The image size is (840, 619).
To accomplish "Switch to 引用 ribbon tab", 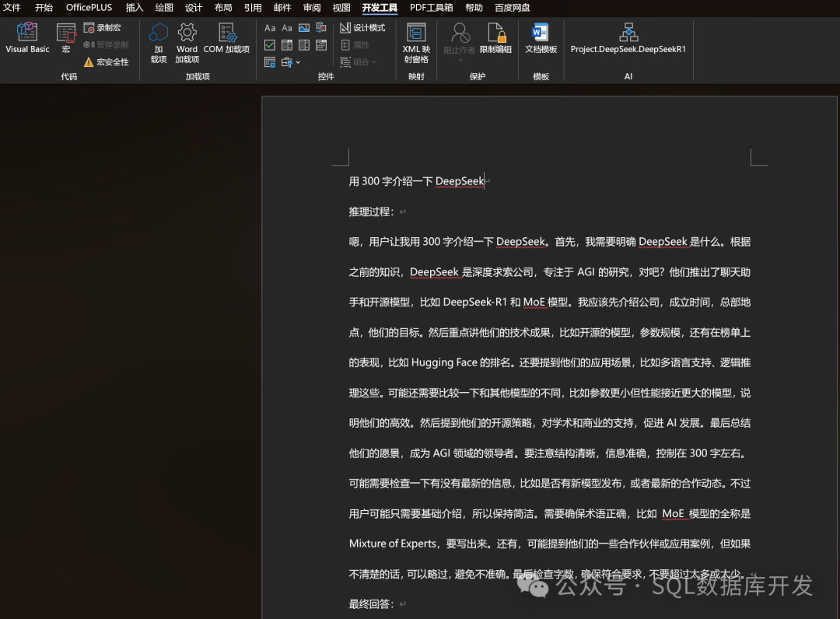I will pyautogui.click(x=253, y=8).
